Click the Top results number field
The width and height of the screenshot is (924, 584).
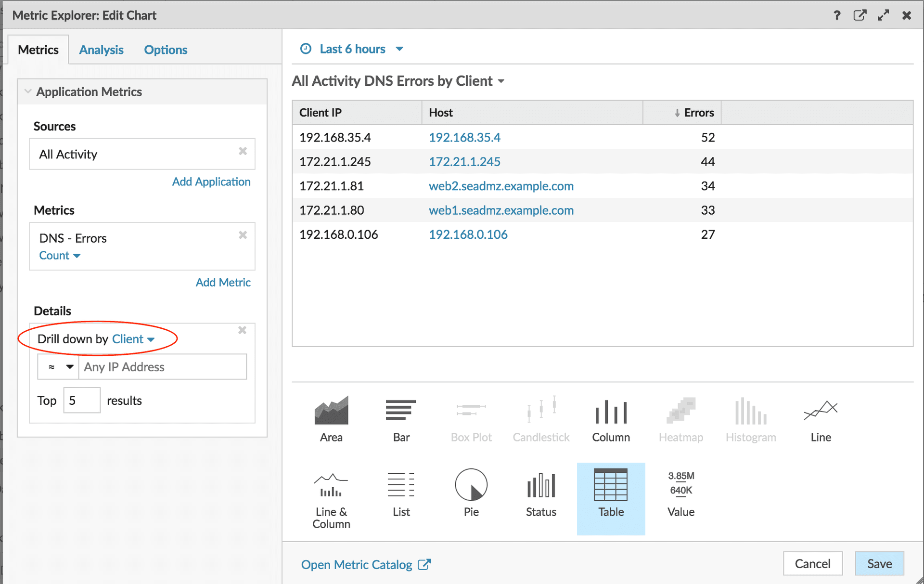[82, 400]
